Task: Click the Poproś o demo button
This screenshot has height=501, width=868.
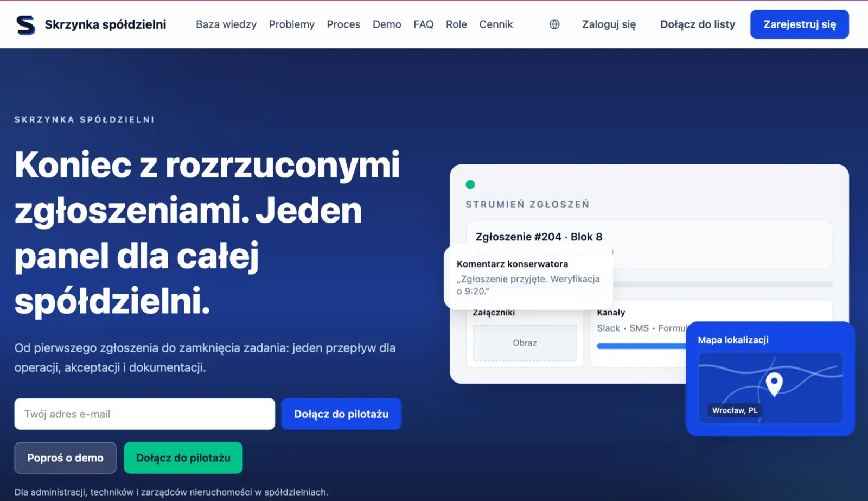Action: point(65,458)
